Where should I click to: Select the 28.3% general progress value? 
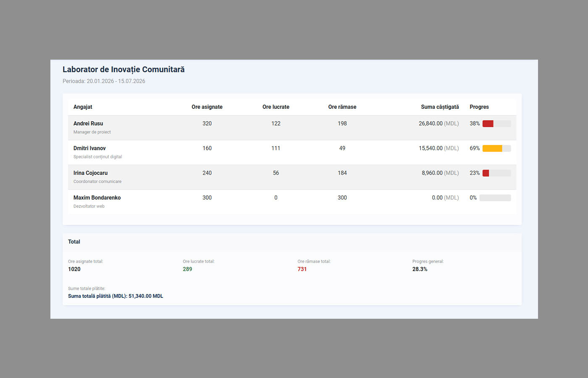tap(420, 269)
